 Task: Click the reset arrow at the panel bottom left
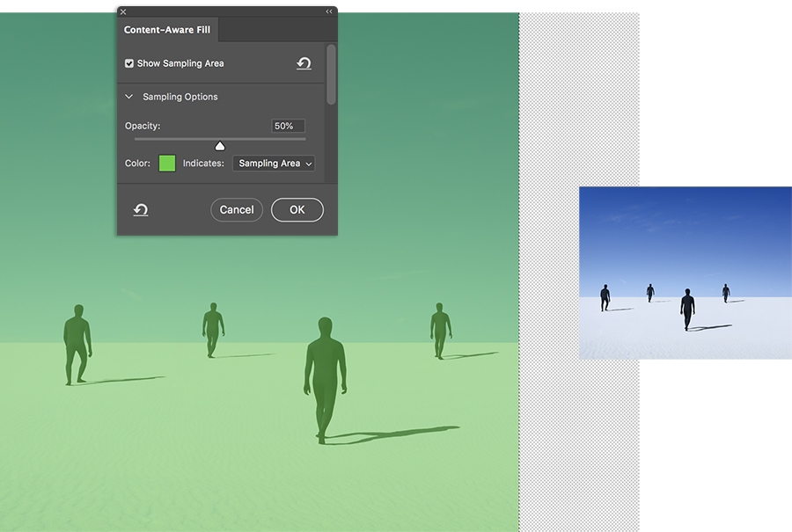point(140,209)
